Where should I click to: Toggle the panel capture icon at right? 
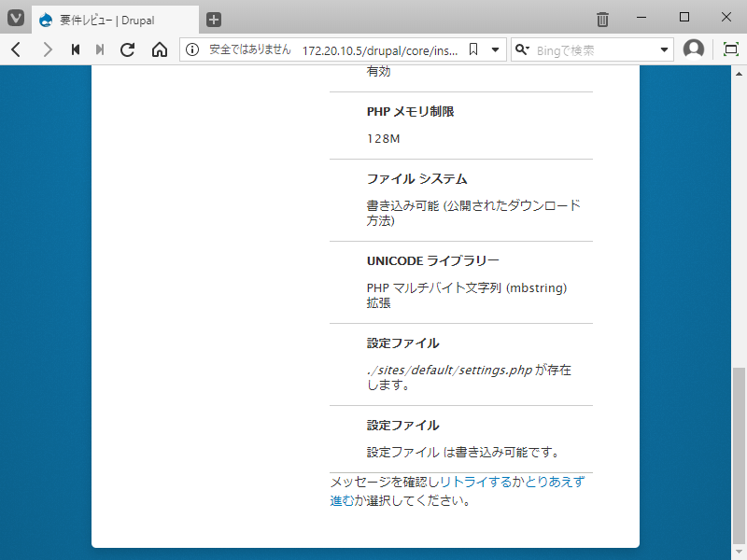coord(730,49)
